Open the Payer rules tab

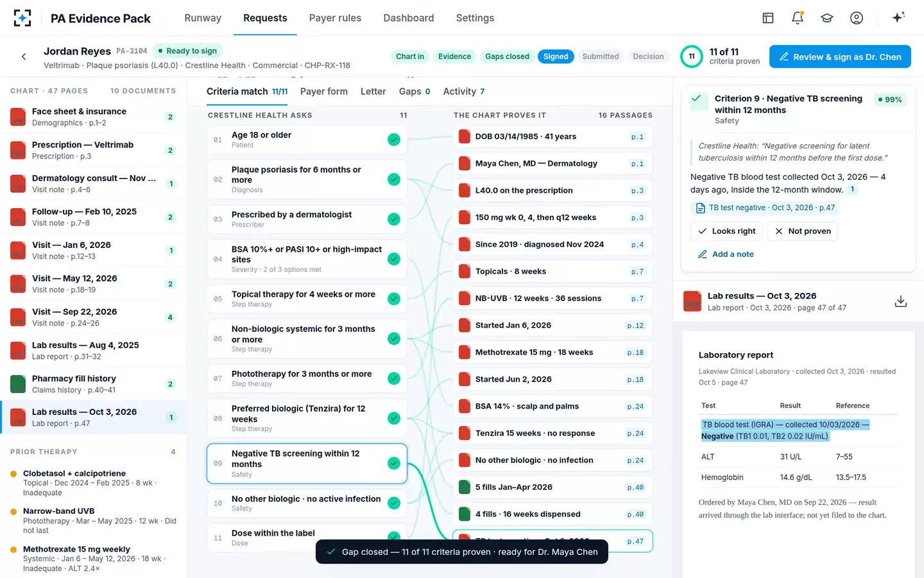[x=335, y=18]
